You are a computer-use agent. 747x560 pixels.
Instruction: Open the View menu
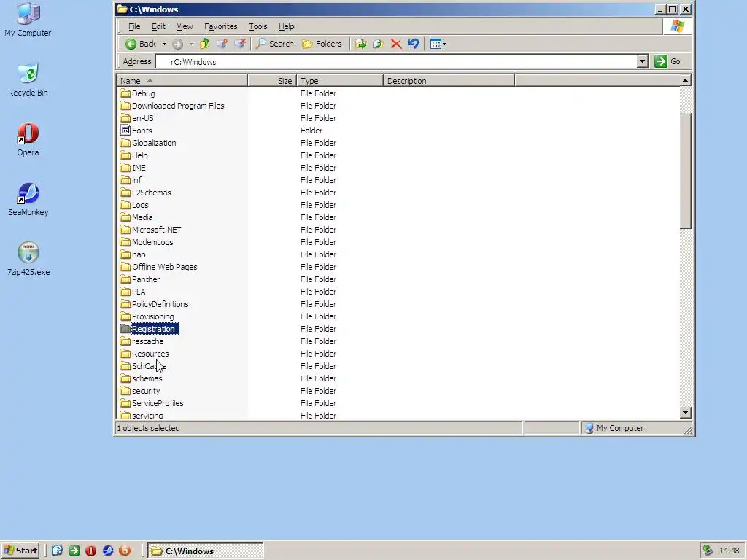pyautogui.click(x=185, y=27)
